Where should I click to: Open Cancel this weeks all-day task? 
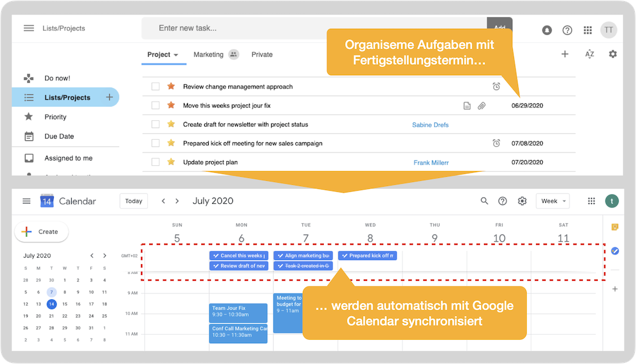pos(239,256)
